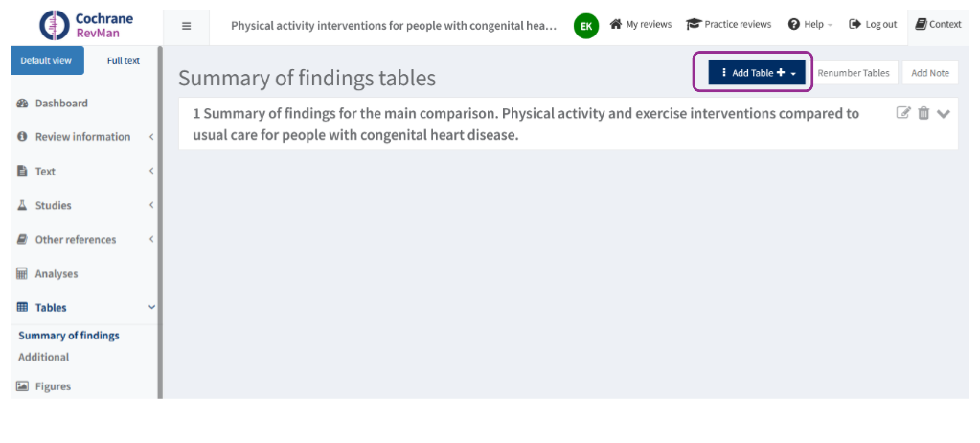980x443 pixels.
Task: Click the Cochrane RevMan logo
Action: point(86,25)
